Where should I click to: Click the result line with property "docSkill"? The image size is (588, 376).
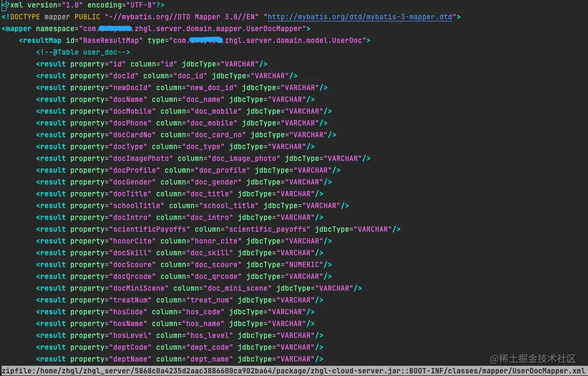tap(180, 253)
